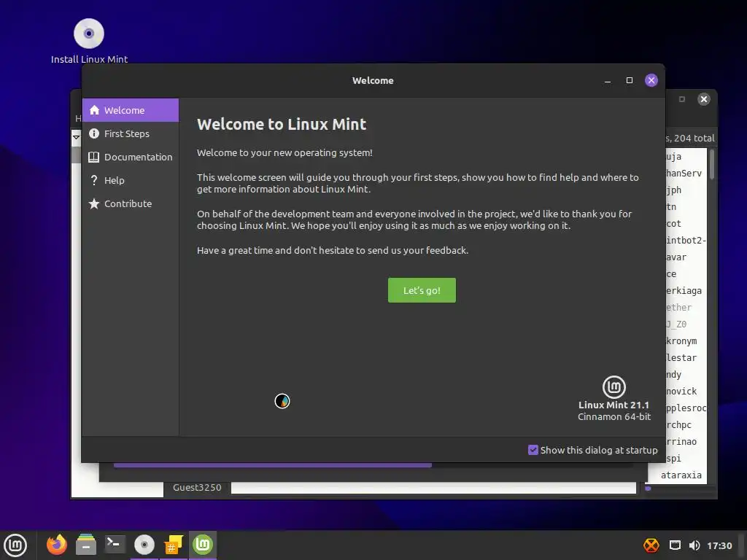Click the disc installer taskbar icon

[x=144, y=545]
